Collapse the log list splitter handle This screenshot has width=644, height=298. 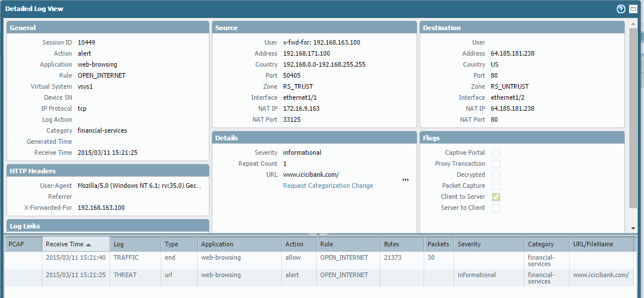click(x=317, y=234)
